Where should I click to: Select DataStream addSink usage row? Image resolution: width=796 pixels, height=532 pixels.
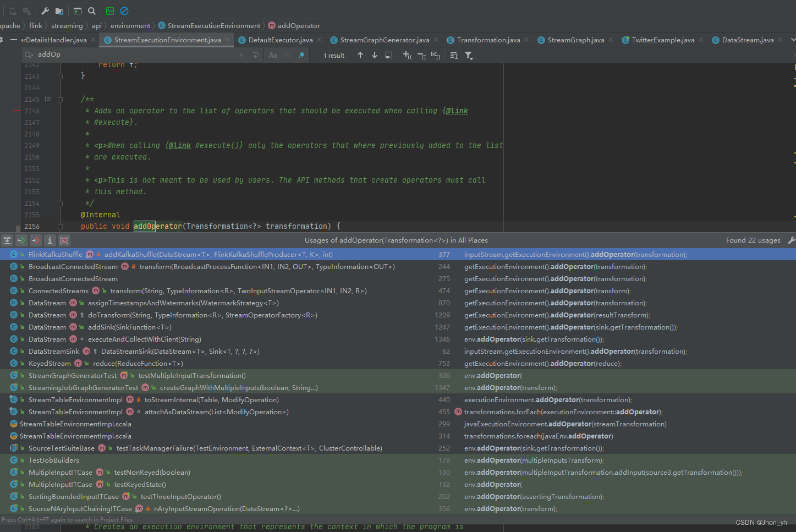tap(398, 327)
